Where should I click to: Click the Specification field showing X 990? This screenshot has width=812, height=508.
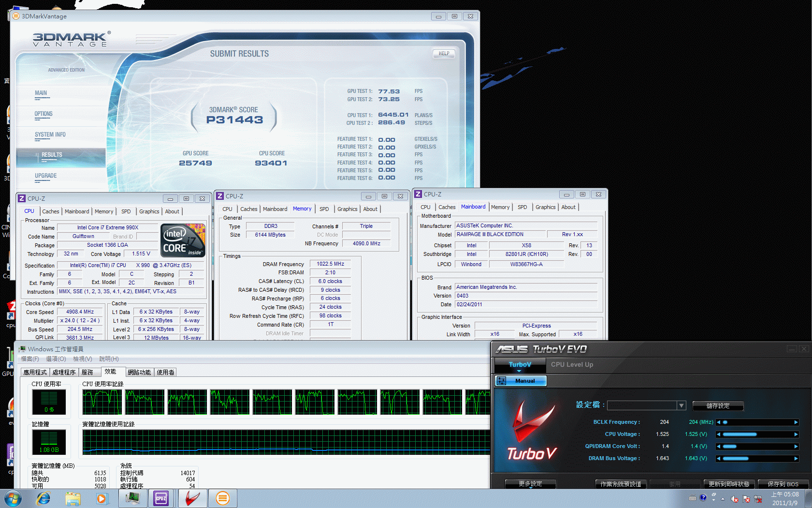(130, 266)
